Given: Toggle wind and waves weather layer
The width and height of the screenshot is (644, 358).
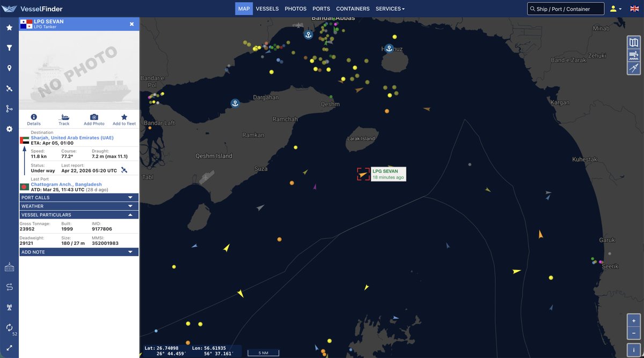Looking at the screenshot, I should 634,55.
